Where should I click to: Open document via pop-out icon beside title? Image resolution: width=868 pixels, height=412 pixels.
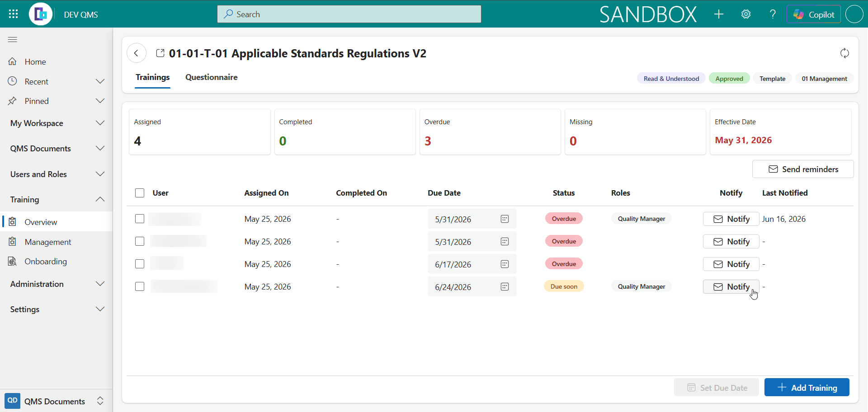click(160, 53)
